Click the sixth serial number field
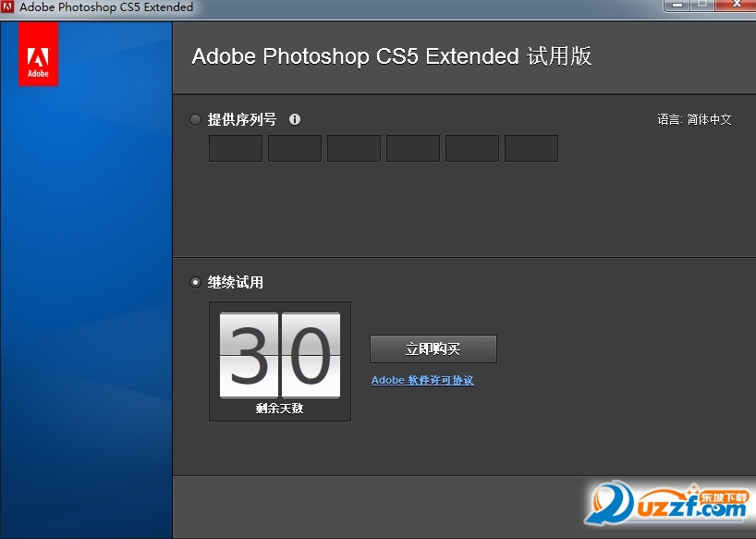The width and height of the screenshot is (756, 539). click(531, 149)
